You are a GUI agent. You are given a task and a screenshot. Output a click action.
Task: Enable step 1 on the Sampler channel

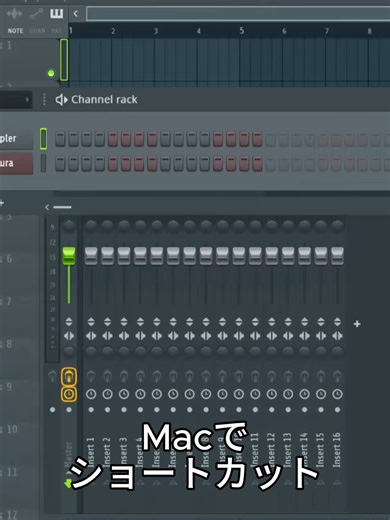click(x=60, y=139)
